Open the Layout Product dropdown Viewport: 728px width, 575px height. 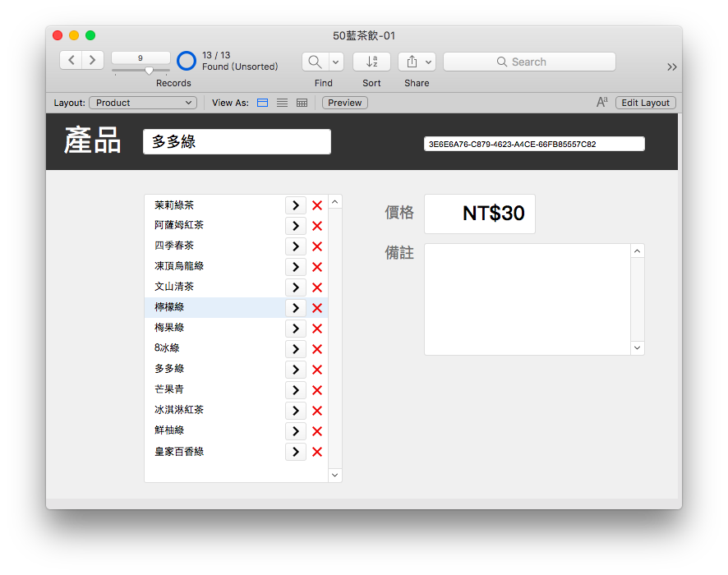[143, 103]
